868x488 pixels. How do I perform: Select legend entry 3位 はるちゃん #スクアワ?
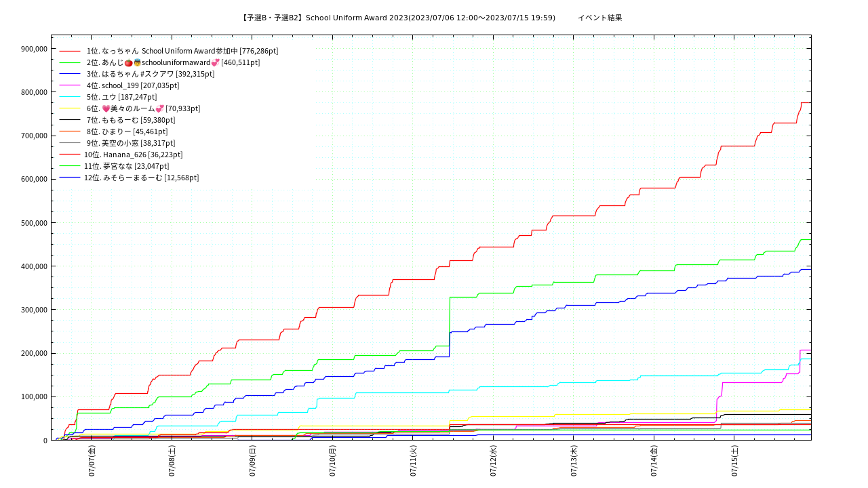pos(151,74)
